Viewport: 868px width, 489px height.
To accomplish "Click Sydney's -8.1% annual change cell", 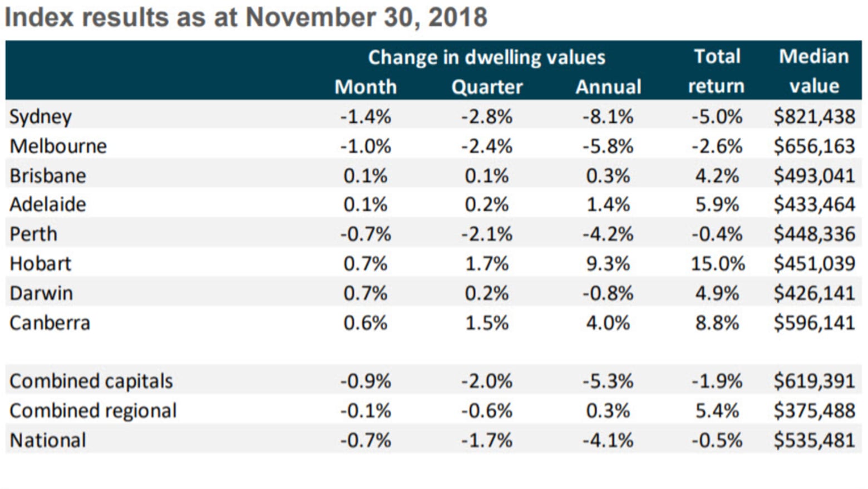I will 608,117.
